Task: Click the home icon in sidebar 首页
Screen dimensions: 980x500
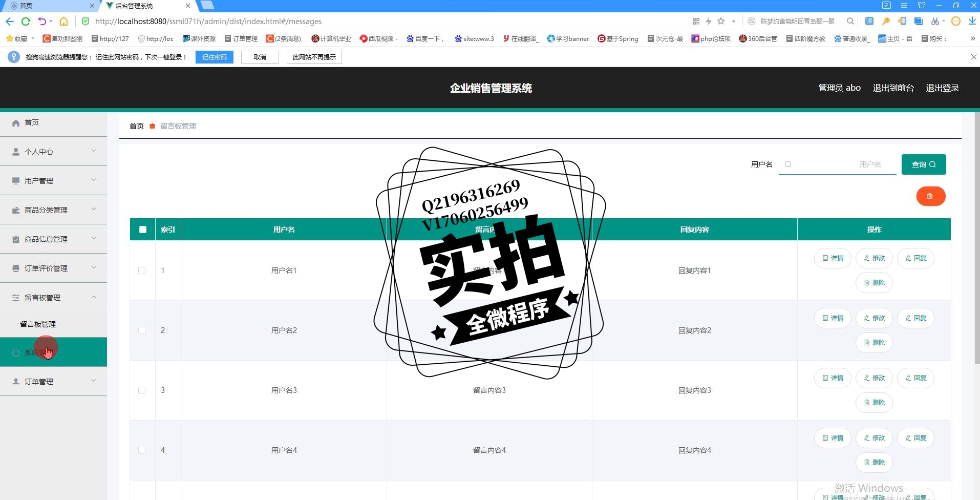Action: (16, 123)
